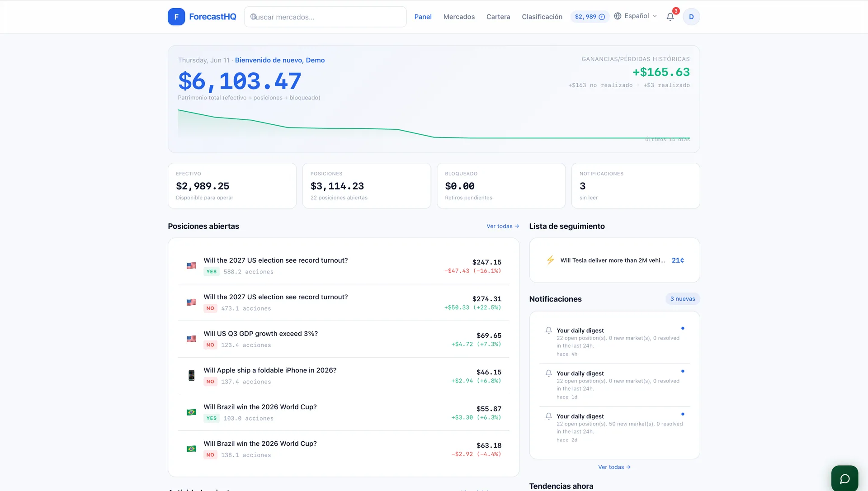Open election turnout NO position title
The height and width of the screenshot is (491, 868).
coord(276,297)
